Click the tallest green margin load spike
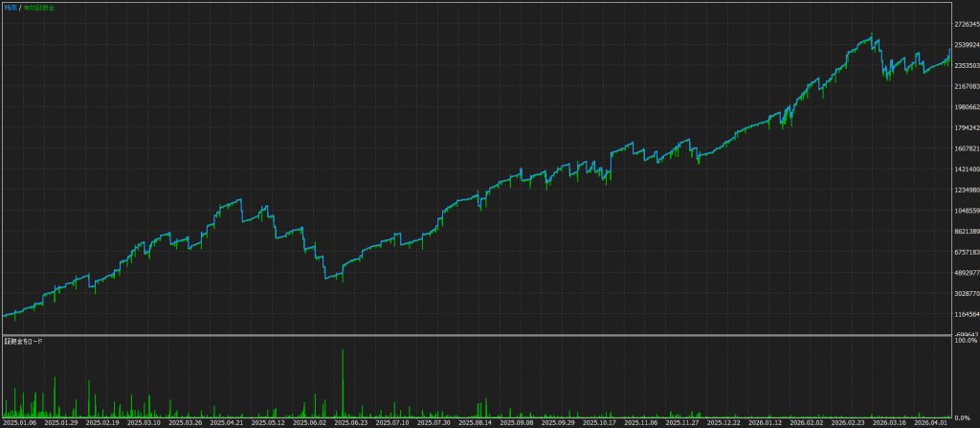The image size is (980, 428). tap(343, 383)
